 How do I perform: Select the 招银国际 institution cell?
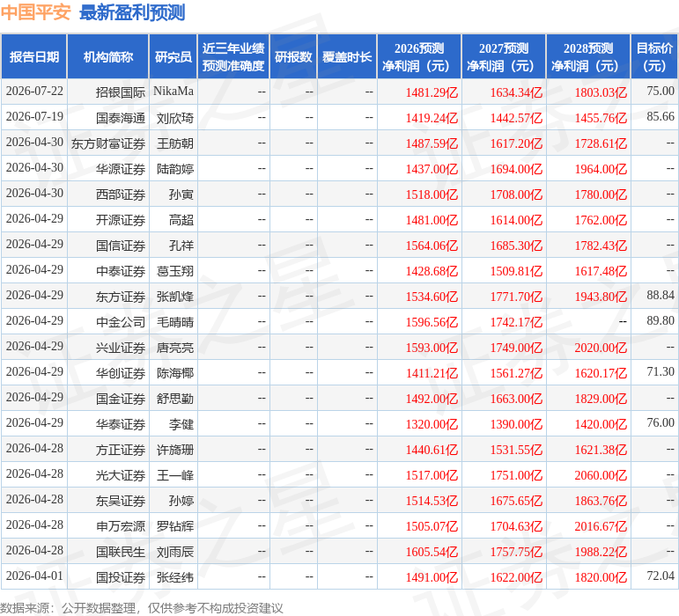click(x=121, y=92)
